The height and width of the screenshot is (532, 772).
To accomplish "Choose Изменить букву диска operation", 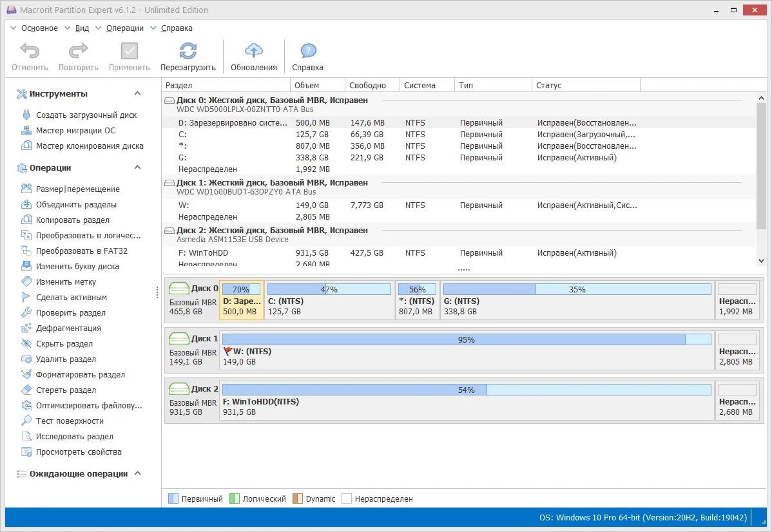I will click(x=77, y=266).
